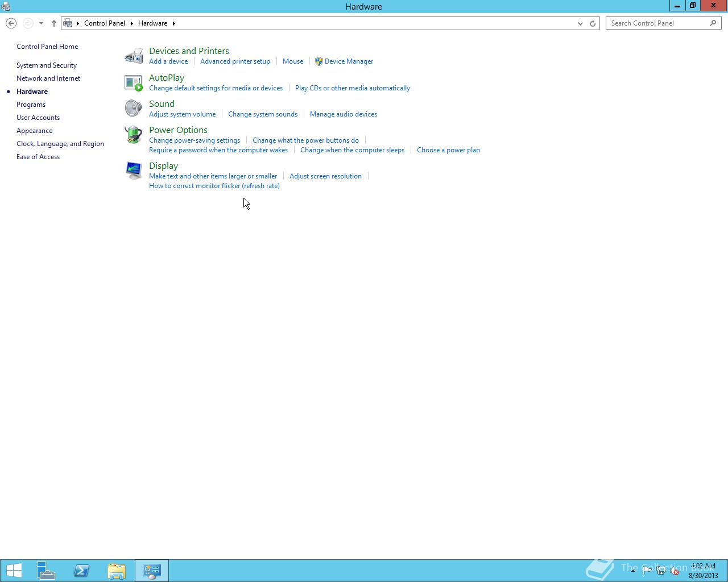Click the shield icon beside Device Manager
728x582 pixels.
(318, 61)
